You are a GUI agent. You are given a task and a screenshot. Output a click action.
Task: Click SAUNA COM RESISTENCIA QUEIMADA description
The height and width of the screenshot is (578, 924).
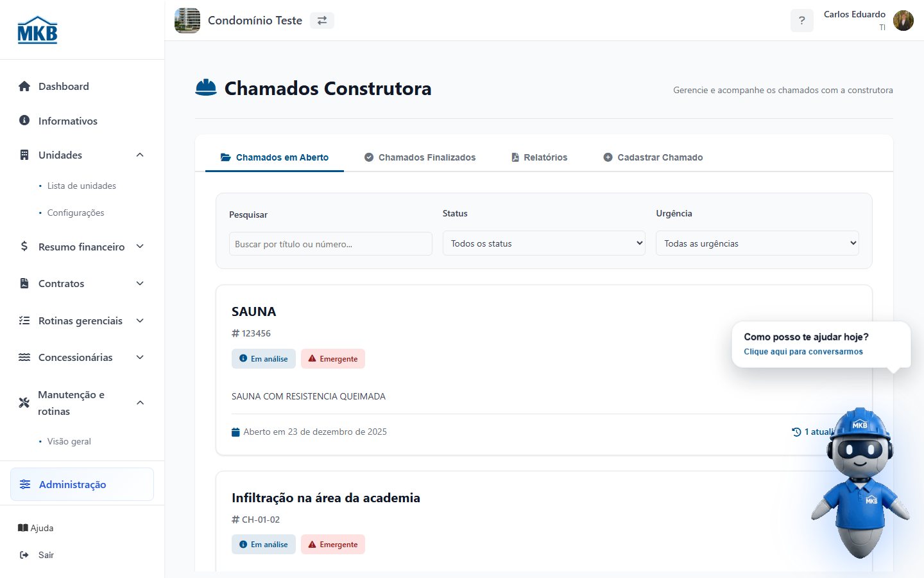[x=309, y=396]
